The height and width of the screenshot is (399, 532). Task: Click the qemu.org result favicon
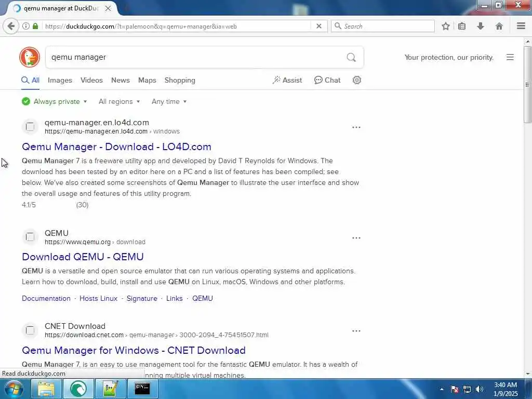(30, 237)
